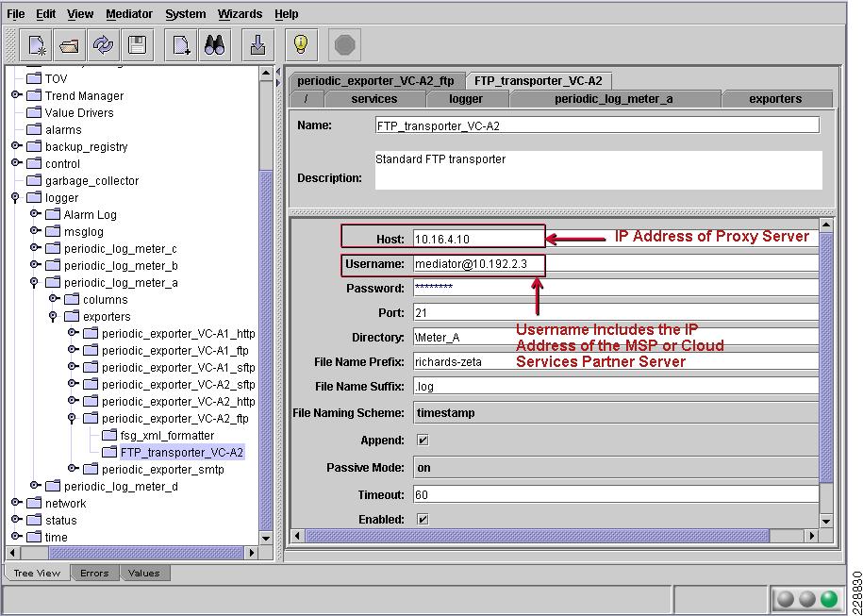Go to the exporters breadcrumb tab
863x616 pixels.
(x=775, y=99)
